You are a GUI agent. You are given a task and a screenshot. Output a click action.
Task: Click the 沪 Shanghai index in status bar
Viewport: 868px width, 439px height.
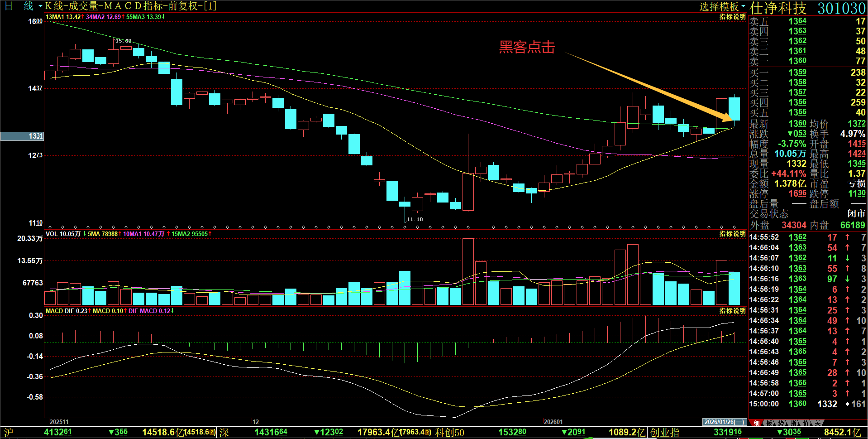(x=8, y=432)
